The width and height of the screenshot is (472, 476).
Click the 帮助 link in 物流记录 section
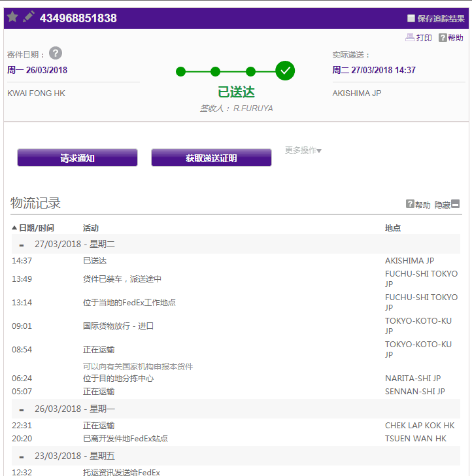tap(418, 205)
